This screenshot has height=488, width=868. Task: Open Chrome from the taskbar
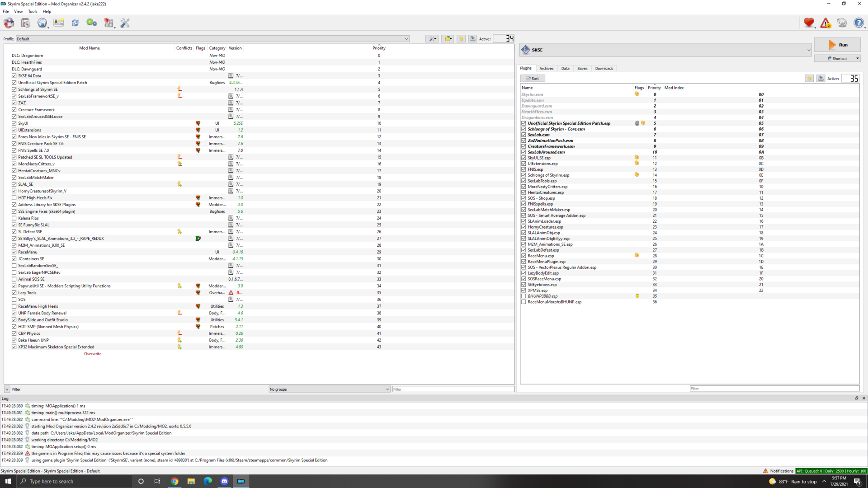click(175, 481)
